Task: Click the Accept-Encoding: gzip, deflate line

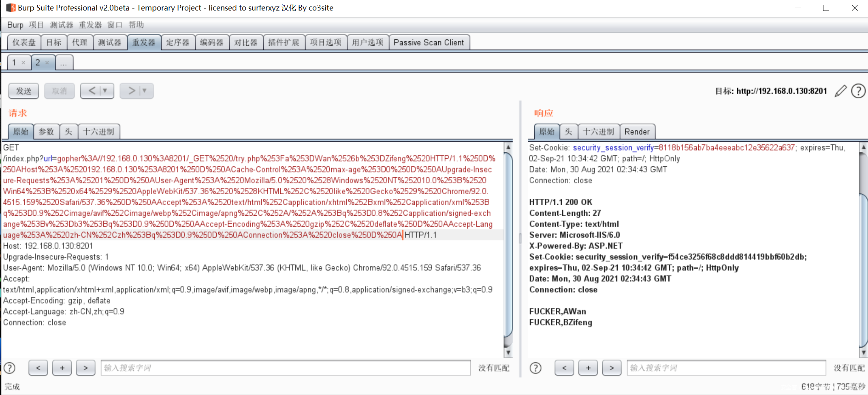Action: pos(57,301)
